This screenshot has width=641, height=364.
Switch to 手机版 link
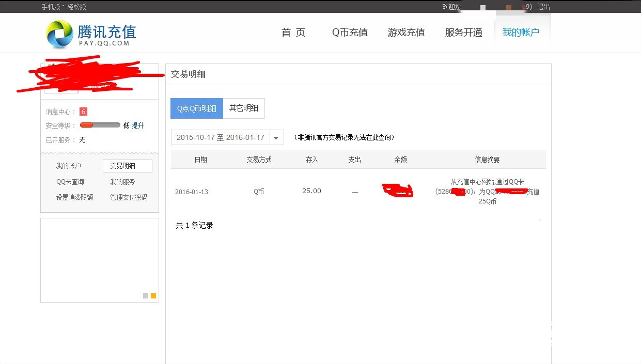tap(51, 7)
